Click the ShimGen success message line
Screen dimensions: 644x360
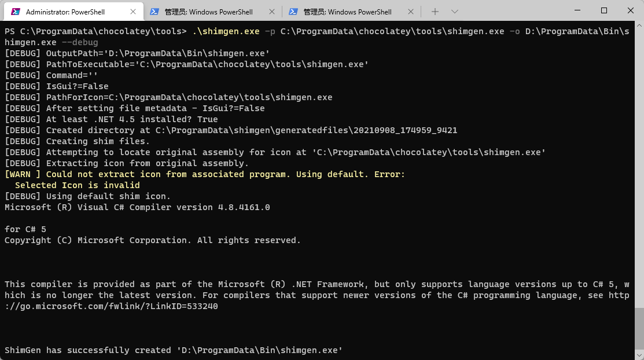click(174, 350)
